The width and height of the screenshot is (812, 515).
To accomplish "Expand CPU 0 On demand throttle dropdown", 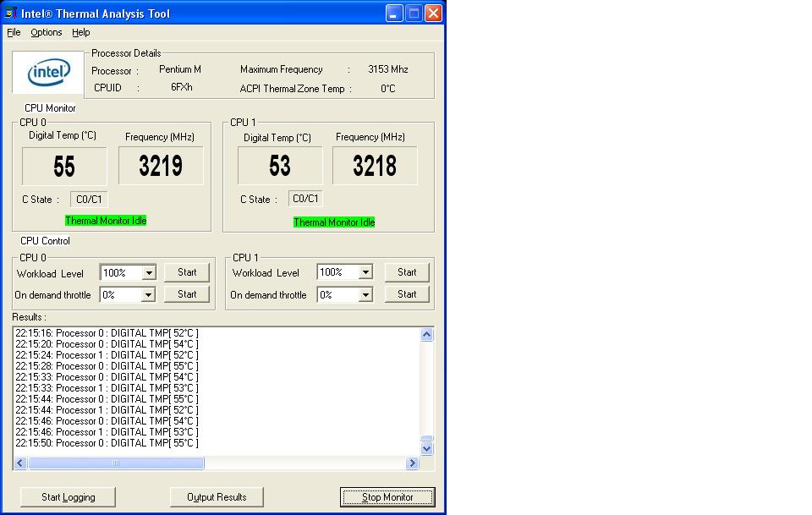I will 148,295.
